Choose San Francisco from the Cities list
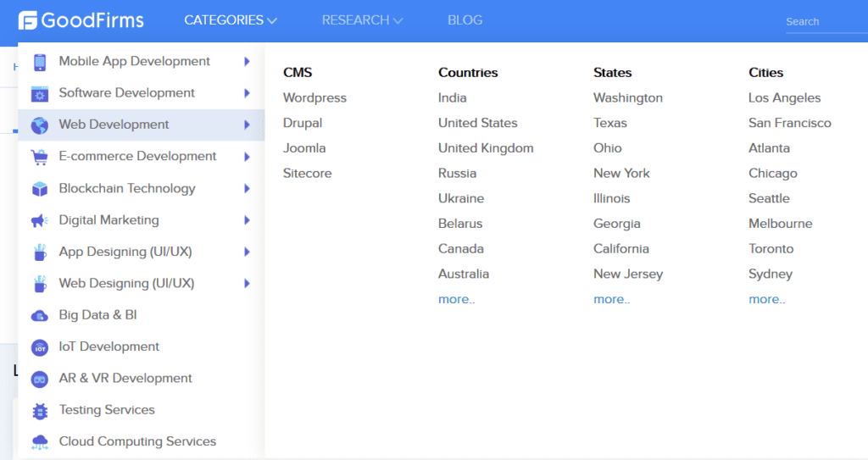This screenshot has width=868, height=460. click(x=789, y=123)
